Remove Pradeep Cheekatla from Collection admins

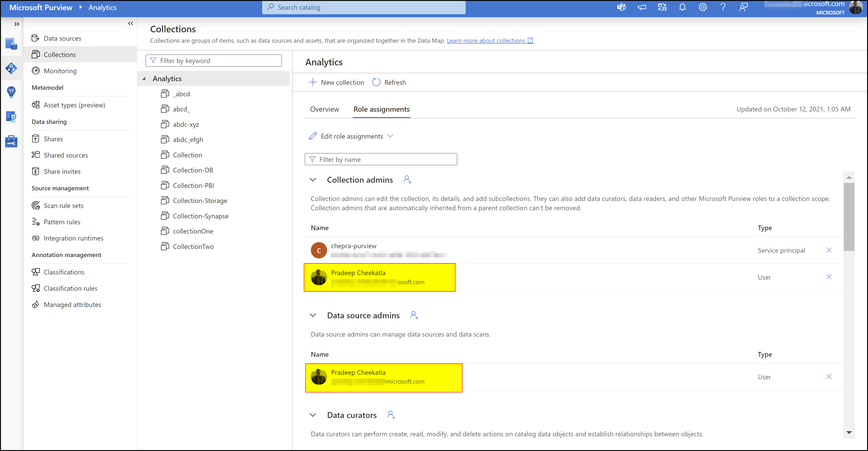(x=829, y=277)
